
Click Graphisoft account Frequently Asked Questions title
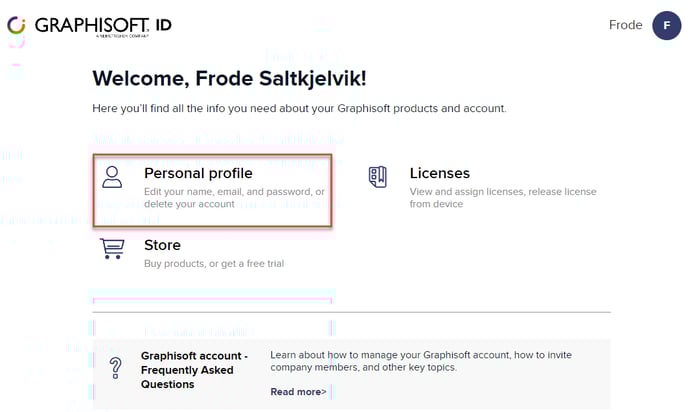pos(194,370)
